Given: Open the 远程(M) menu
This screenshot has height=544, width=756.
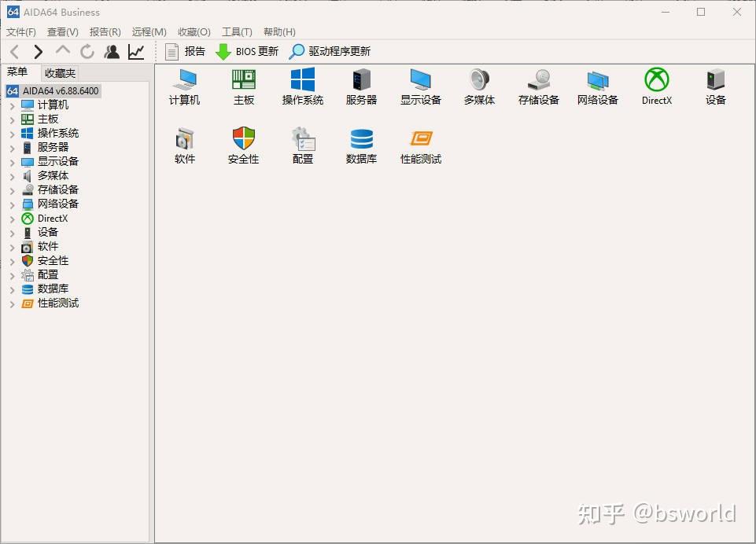Looking at the screenshot, I should (x=149, y=31).
